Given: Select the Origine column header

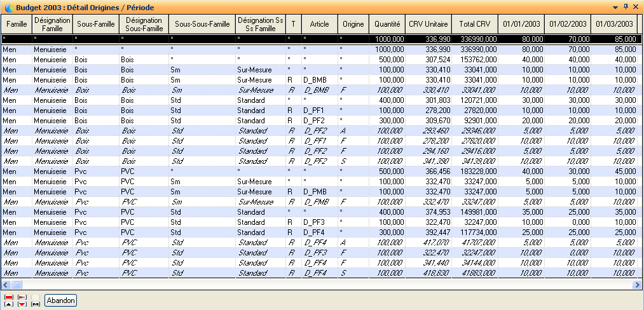Looking at the screenshot, I should [x=353, y=24].
